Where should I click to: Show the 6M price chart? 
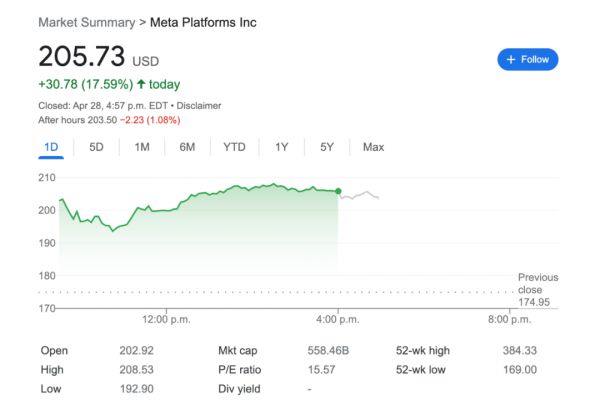coord(187,147)
